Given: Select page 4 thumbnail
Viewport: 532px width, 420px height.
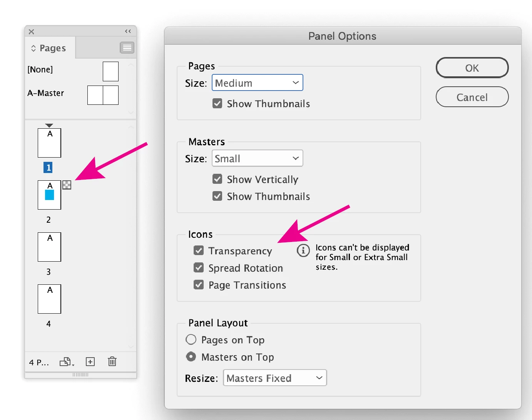Looking at the screenshot, I should tap(49, 299).
